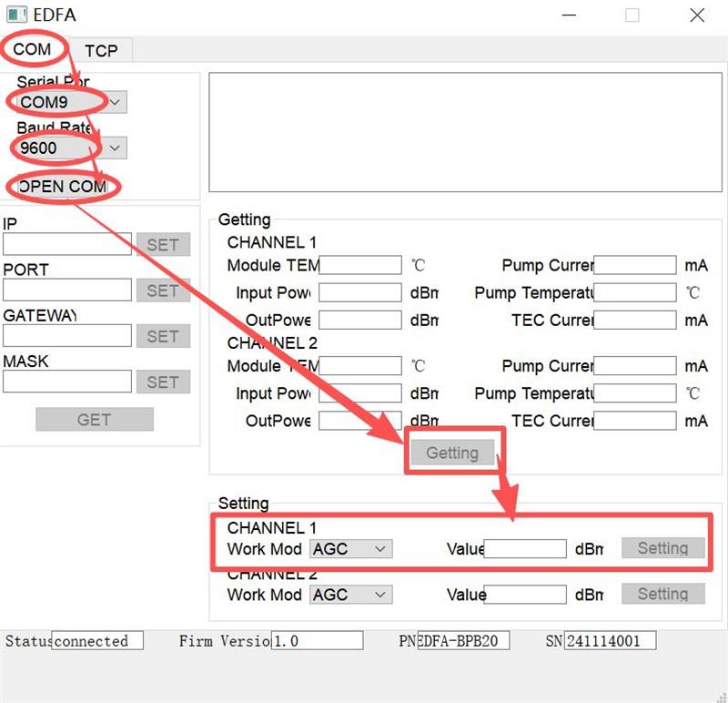Click the EDFA app icon in title bar
The height and width of the screenshot is (703, 728).
(15, 15)
